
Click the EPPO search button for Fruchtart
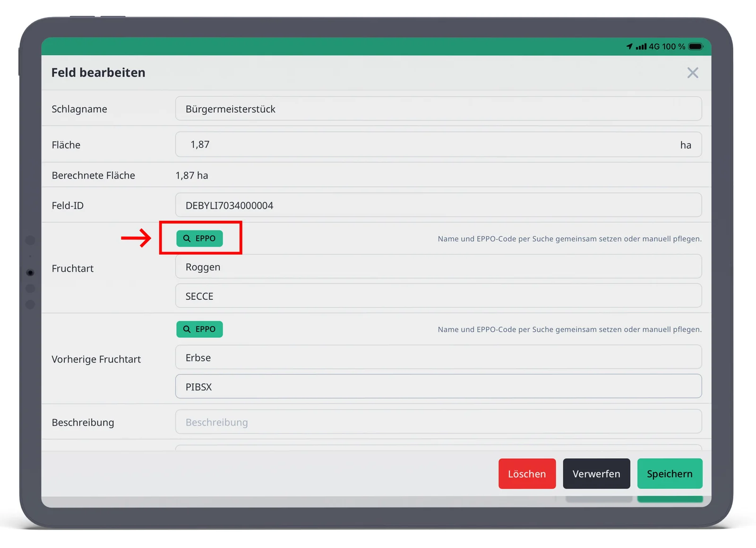(199, 238)
